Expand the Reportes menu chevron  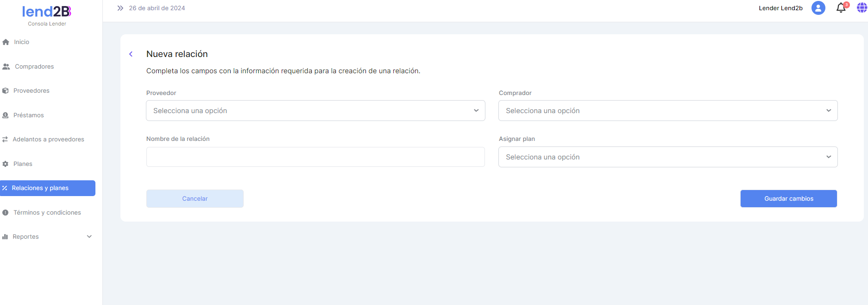point(89,237)
